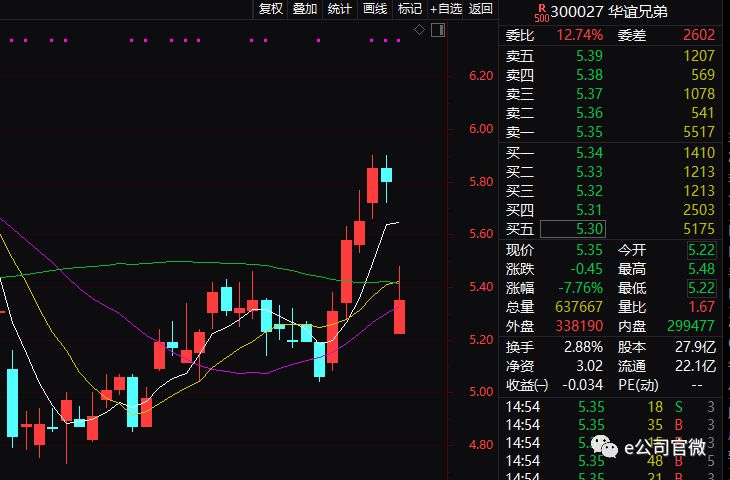This screenshot has width=730, height=480.
Task: Click the 复权 toolbar button
Action: click(270, 9)
